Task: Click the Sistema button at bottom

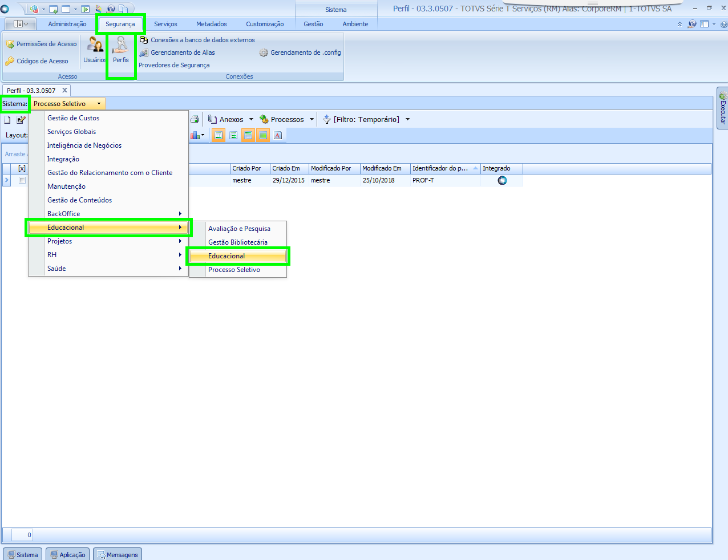Action: [23, 554]
